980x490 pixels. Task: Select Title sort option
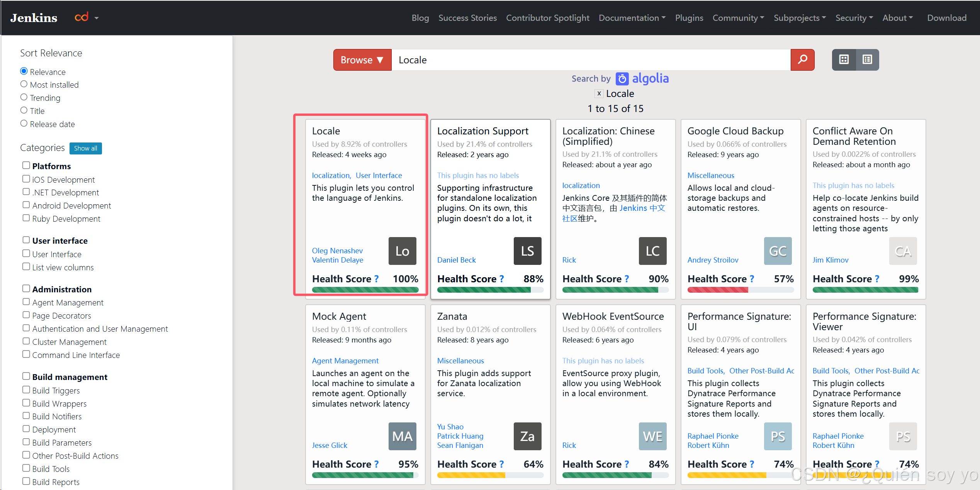(24, 110)
